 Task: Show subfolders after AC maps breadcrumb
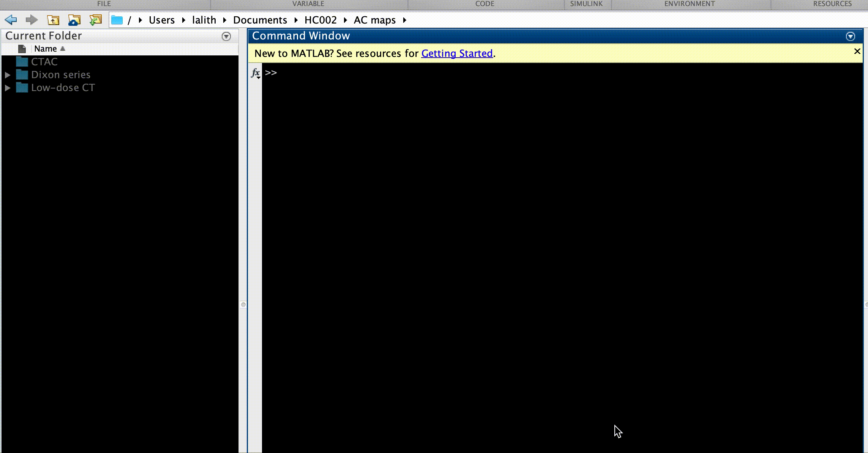(x=405, y=20)
